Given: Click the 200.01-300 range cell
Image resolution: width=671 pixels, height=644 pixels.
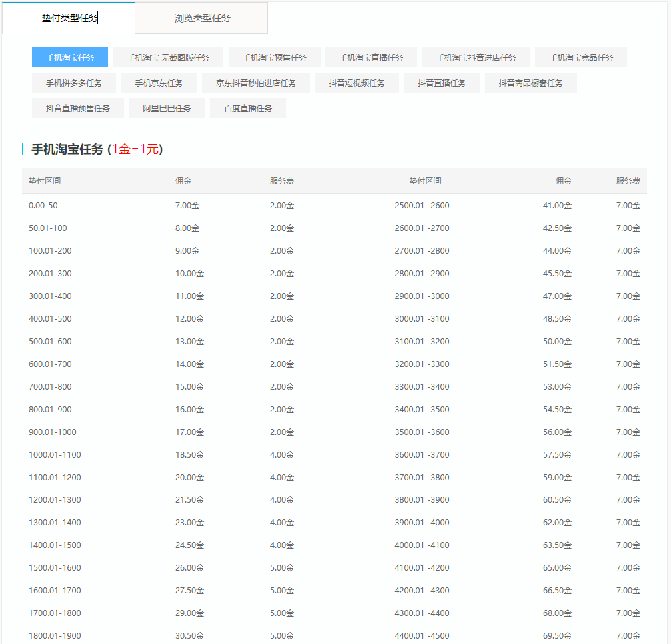Looking at the screenshot, I should click(x=50, y=273).
